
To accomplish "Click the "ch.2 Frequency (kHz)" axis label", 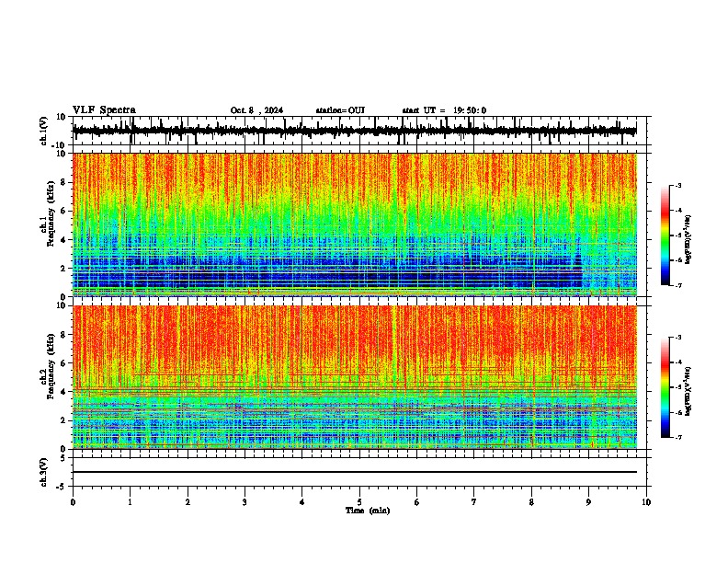I will point(47,366).
